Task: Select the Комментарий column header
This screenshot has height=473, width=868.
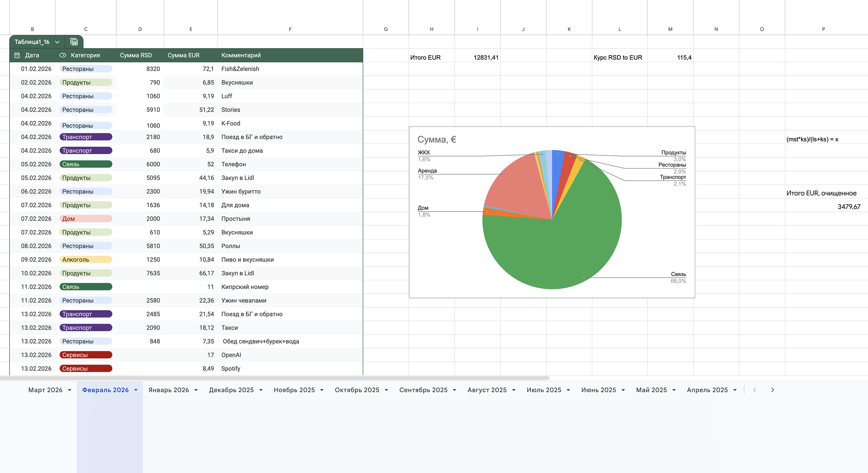Action: (241, 55)
